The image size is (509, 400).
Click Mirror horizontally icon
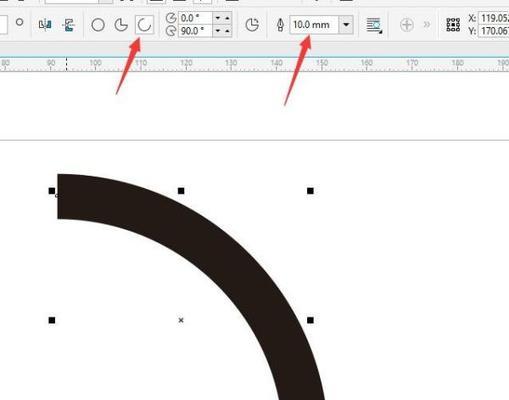[x=45, y=25]
